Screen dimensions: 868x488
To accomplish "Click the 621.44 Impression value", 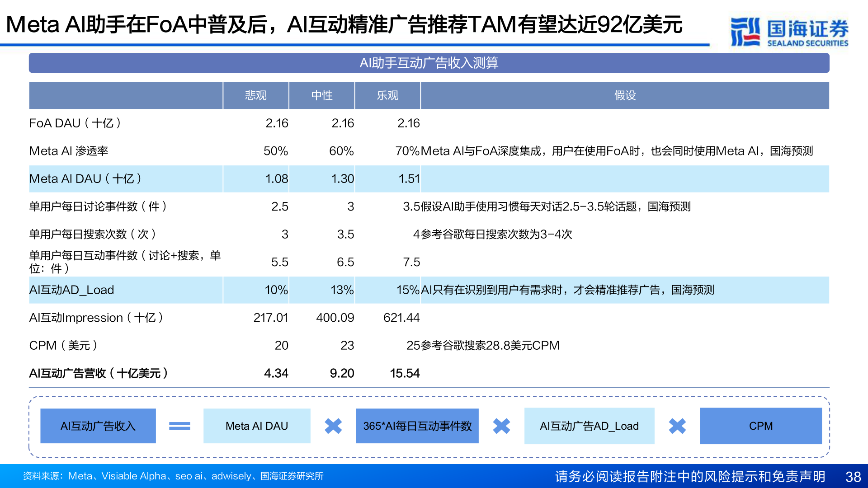I will pos(401,318).
